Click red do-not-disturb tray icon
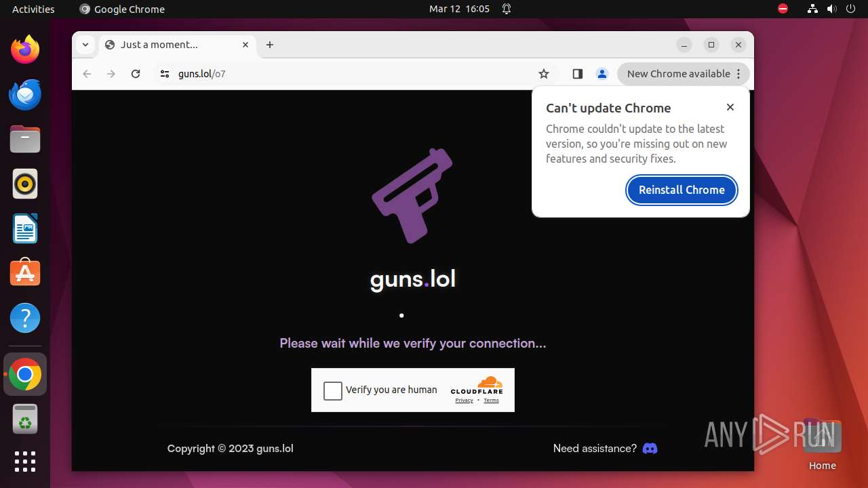Image resolution: width=868 pixels, height=488 pixels. point(783,9)
